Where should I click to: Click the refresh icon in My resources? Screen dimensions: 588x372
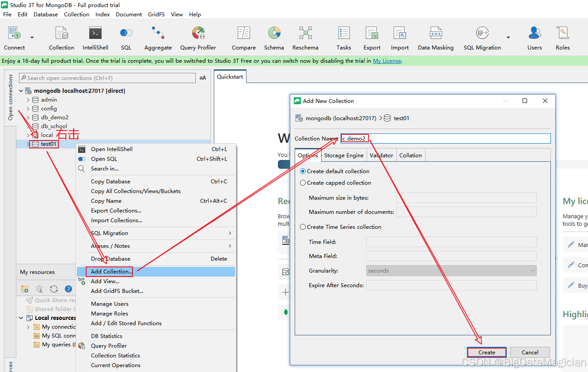tap(54, 289)
